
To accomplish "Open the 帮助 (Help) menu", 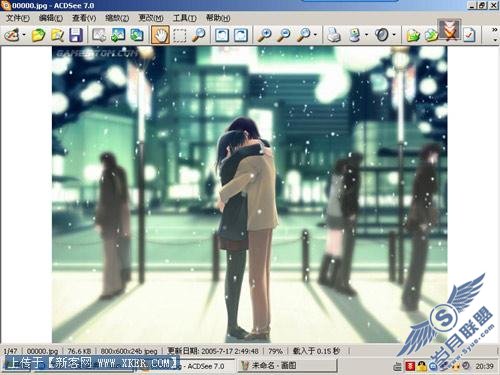I will (x=218, y=18).
